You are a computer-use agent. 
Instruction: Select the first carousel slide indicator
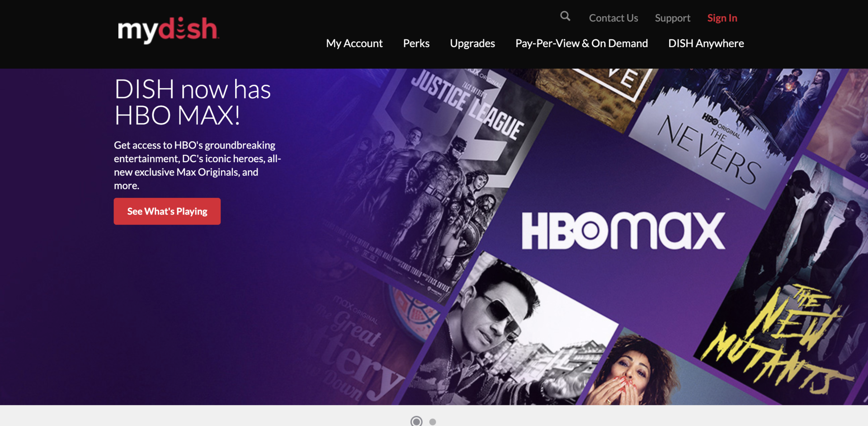pos(416,421)
